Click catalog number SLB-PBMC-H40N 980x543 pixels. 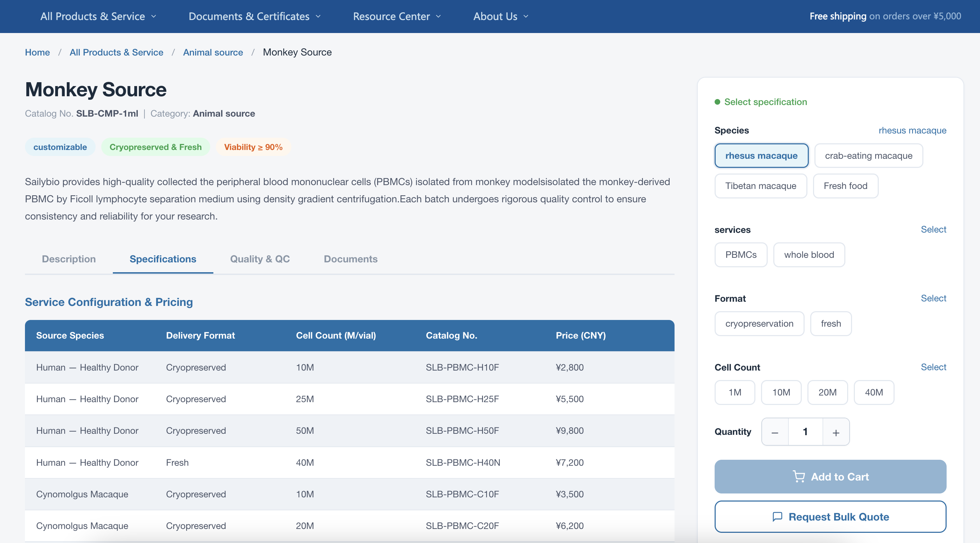coord(463,462)
